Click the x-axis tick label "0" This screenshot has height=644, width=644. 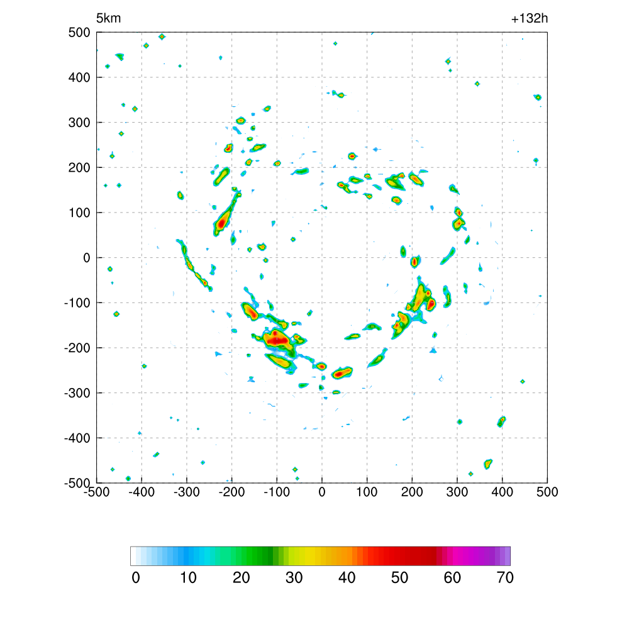[322, 492]
